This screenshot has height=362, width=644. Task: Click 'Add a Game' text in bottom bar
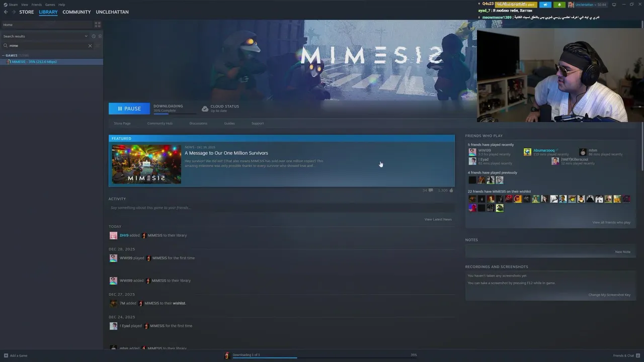19,355
